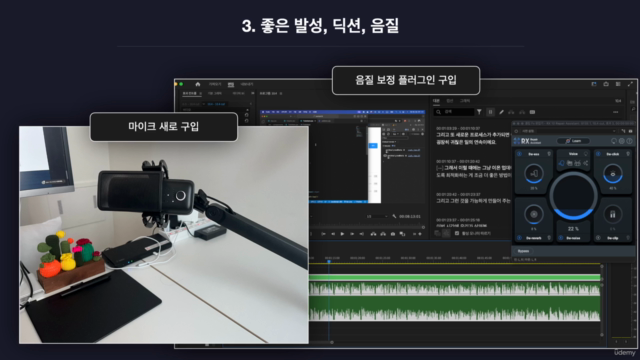Click RX plugin info help icon
Screen dimensions: 640x360
(x=629, y=141)
